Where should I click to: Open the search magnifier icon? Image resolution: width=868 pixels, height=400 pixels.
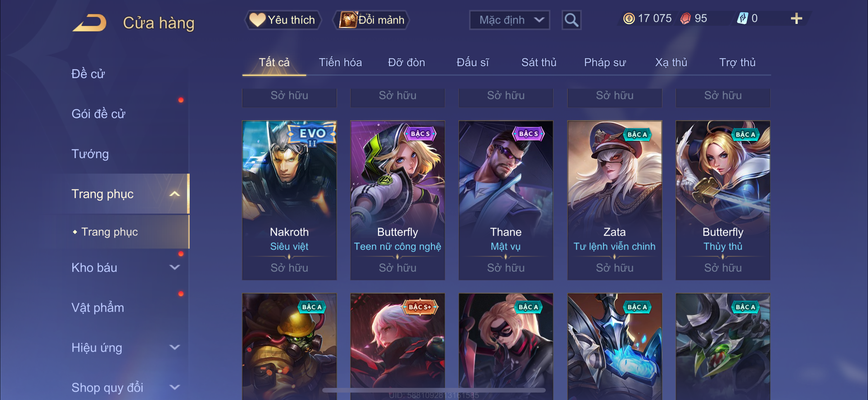point(571,20)
